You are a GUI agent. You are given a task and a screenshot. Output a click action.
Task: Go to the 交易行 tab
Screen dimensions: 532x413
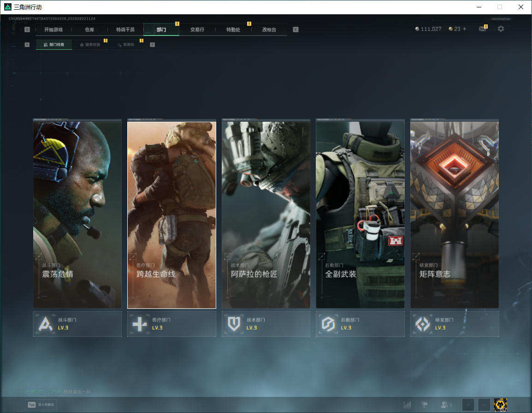tap(197, 29)
